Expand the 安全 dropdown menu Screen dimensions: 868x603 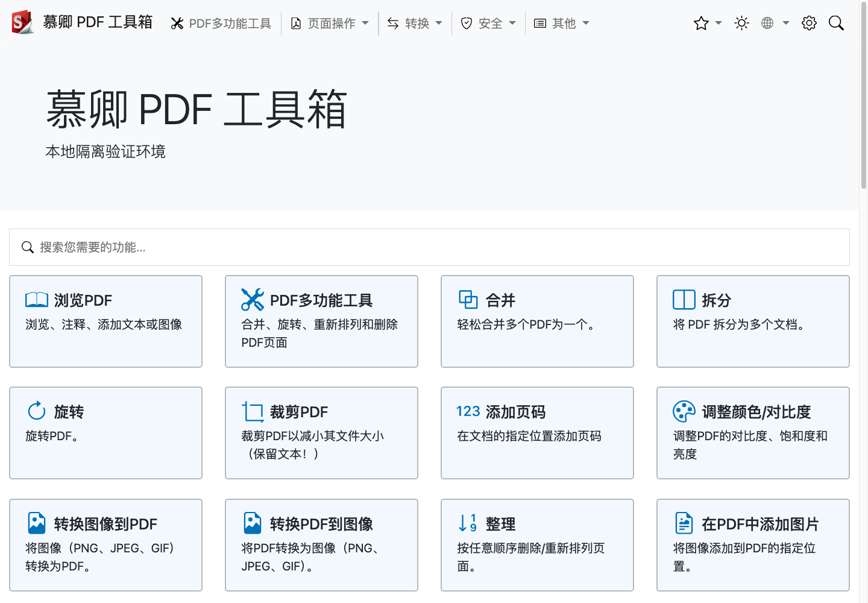488,24
